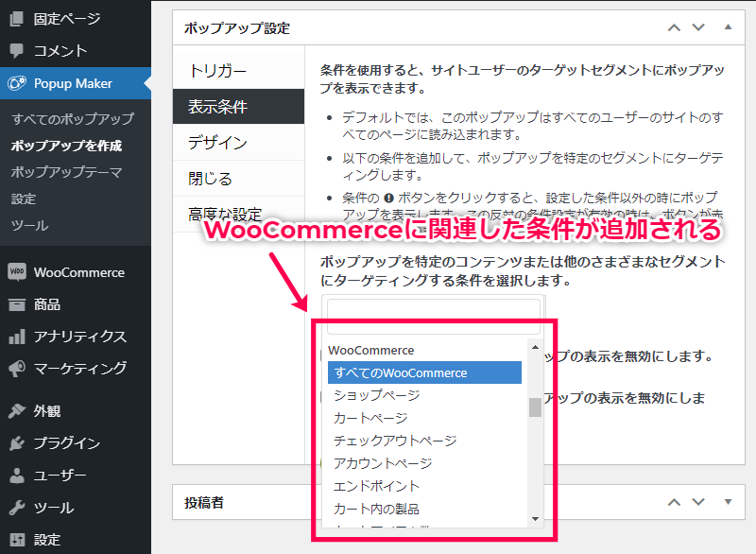Click the 商品 products archive icon
The height and width of the screenshot is (554, 756).
coord(17,304)
